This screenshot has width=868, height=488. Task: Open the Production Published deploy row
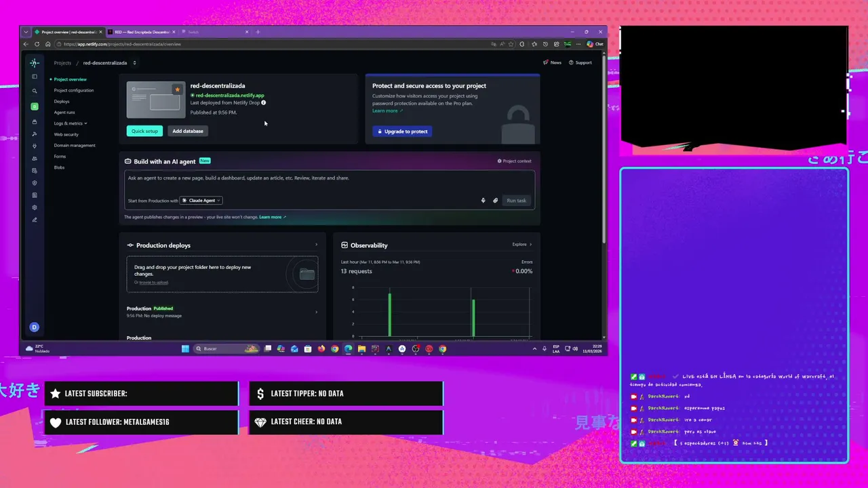click(222, 312)
